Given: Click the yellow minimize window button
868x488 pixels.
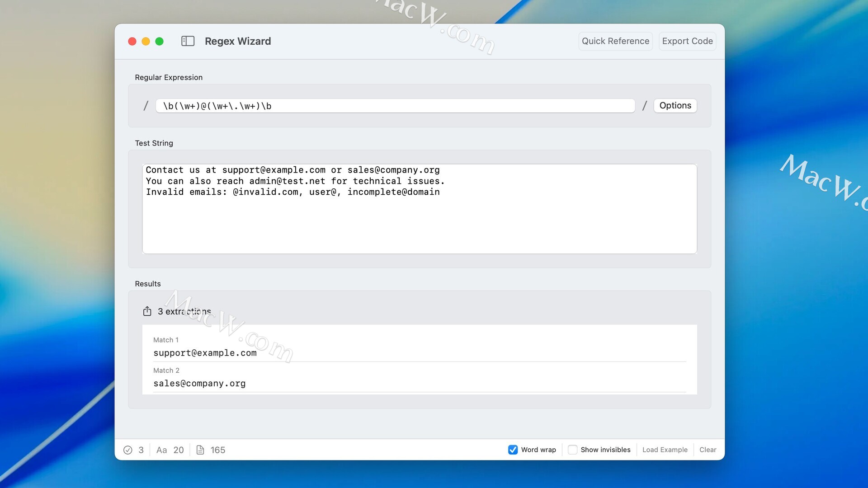Looking at the screenshot, I should click(x=146, y=42).
